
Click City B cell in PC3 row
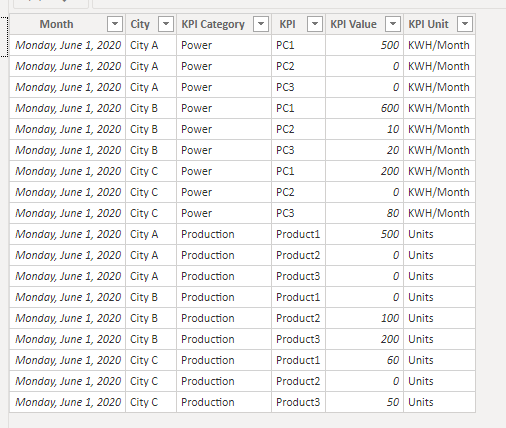tap(151, 150)
